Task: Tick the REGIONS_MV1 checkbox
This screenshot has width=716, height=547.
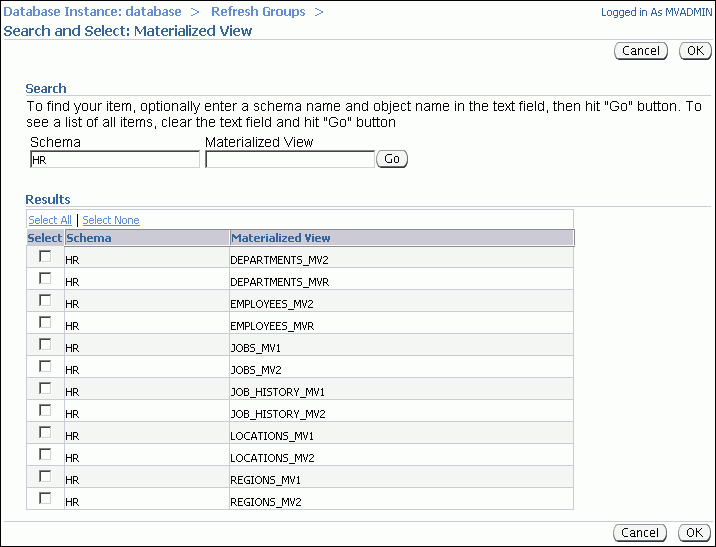Action: 45,476
